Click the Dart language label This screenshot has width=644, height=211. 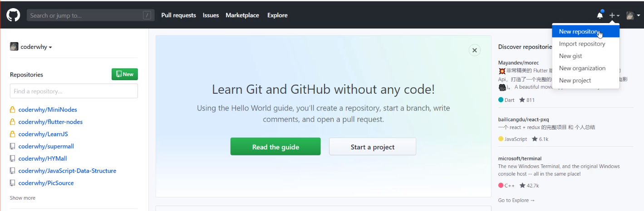[506, 100]
